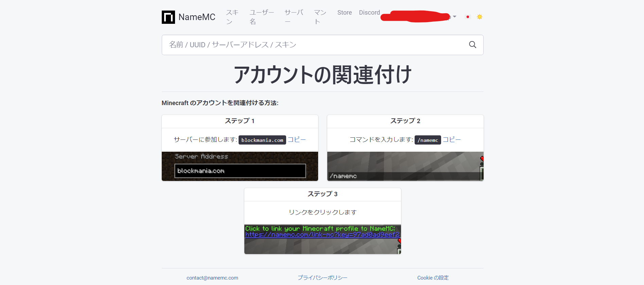Click the ステップ 3 card header
Viewport: 644px width, 285px height.
[x=323, y=194]
